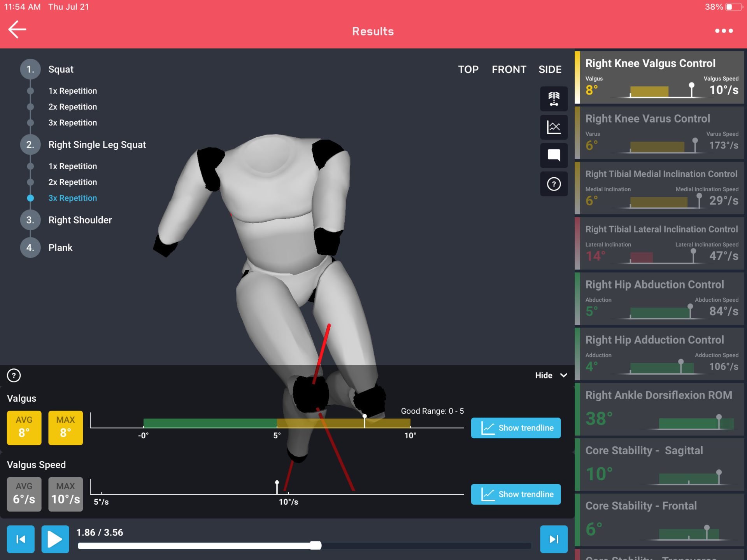The height and width of the screenshot is (560, 747).
Task: Click the Results title
Action: (x=373, y=31)
